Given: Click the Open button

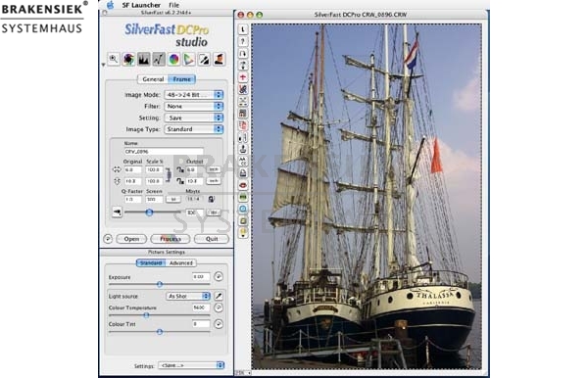Looking at the screenshot, I should (131, 239).
